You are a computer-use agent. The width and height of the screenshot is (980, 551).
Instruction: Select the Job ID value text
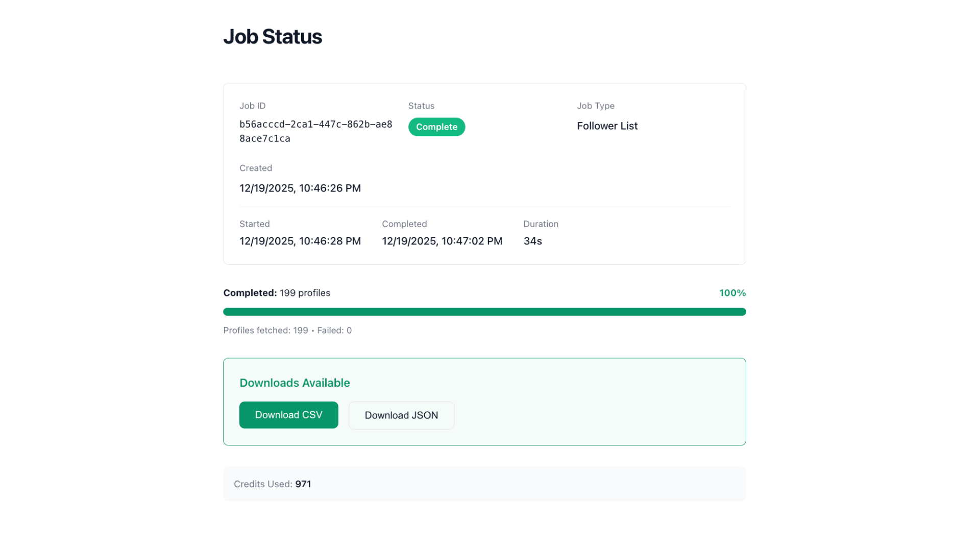pos(315,132)
